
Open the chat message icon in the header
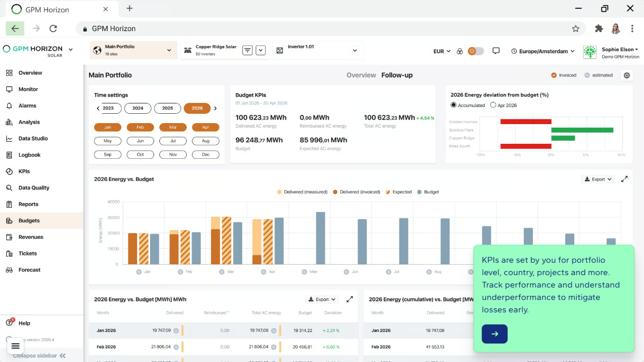(x=496, y=51)
